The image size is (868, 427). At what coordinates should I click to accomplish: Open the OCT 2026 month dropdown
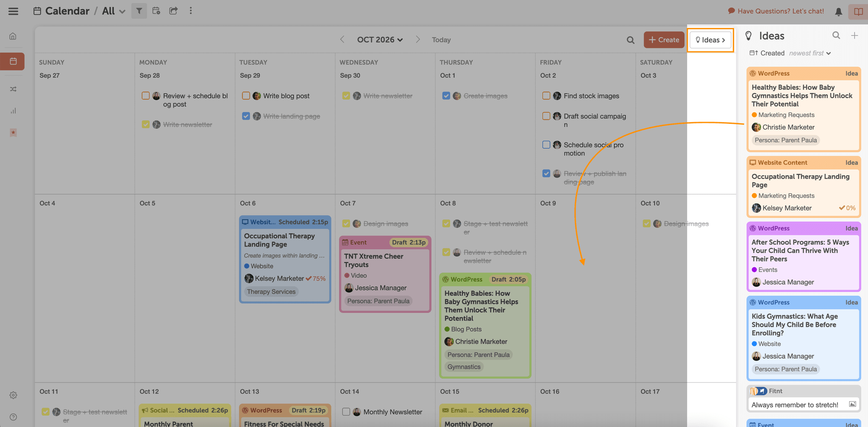(379, 39)
